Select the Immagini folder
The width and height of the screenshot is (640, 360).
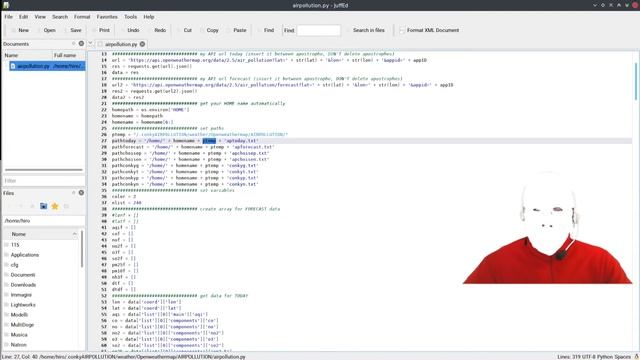21,295
